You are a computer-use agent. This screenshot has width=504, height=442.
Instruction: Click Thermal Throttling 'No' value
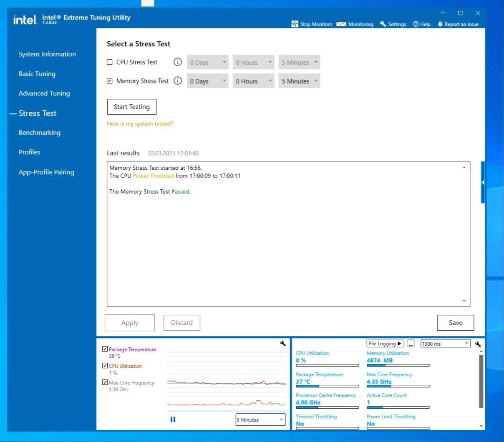[x=300, y=424]
